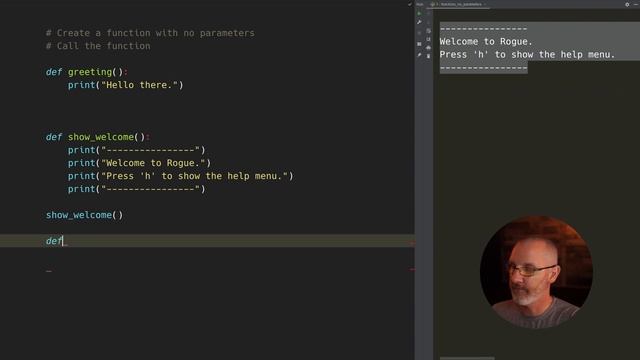Click the restore layout icon in Run panel

click(419, 44)
